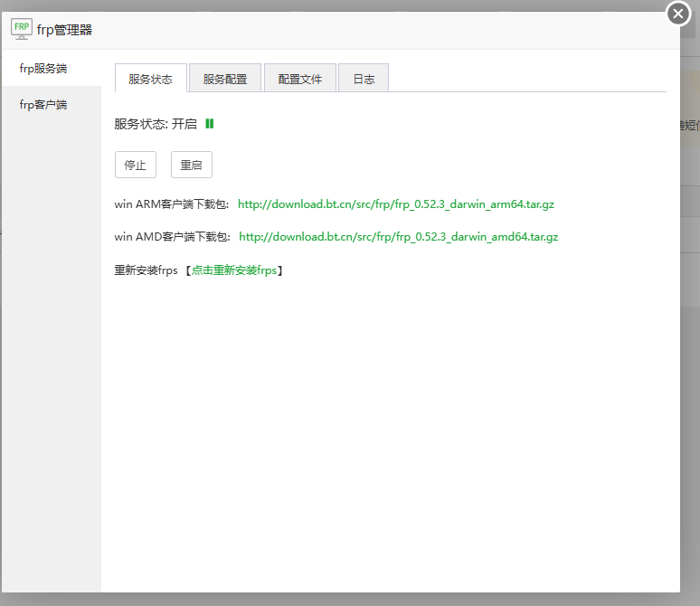Image resolution: width=700 pixels, height=606 pixels.
Task: Click the FRP monitor logo icon
Action: coord(22,30)
